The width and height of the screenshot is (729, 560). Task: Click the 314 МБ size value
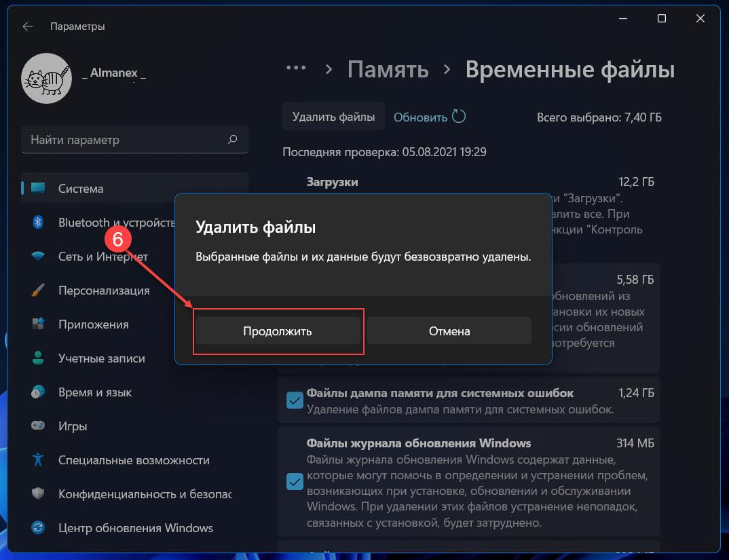tap(635, 443)
